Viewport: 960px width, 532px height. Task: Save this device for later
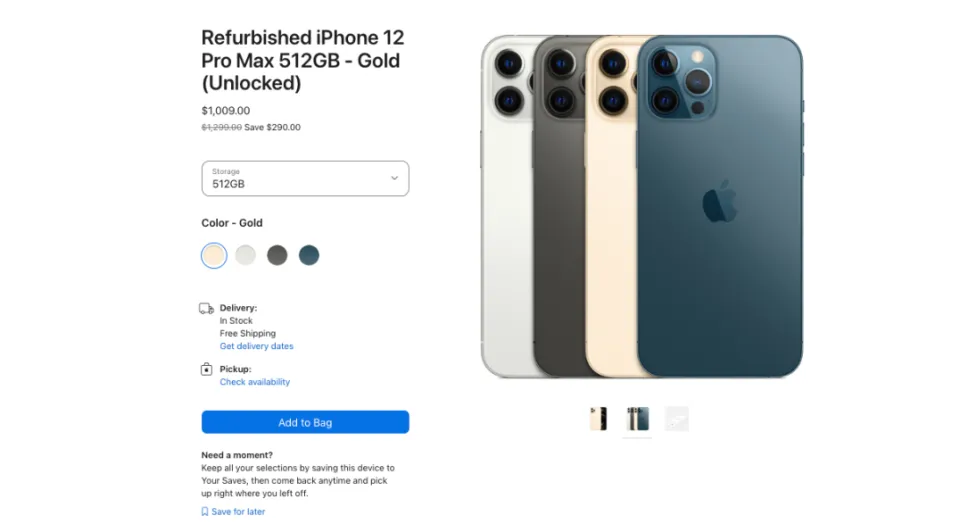tap(238, 512)
